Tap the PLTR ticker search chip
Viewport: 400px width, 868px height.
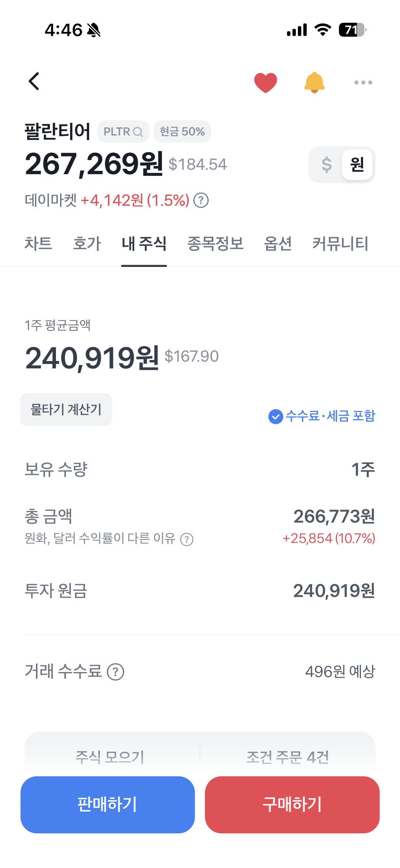point(123,132)
